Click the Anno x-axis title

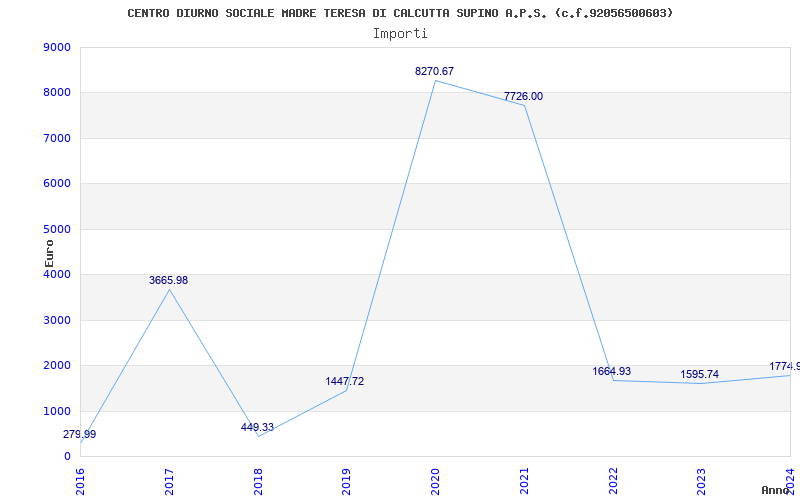[776, 490]
